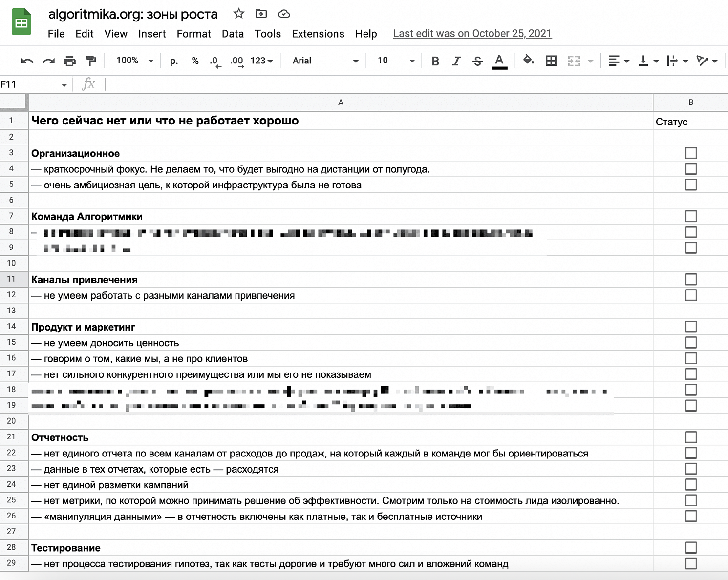Open vertical align dropdown
The image size is (728, 580).
pos(649,61)
